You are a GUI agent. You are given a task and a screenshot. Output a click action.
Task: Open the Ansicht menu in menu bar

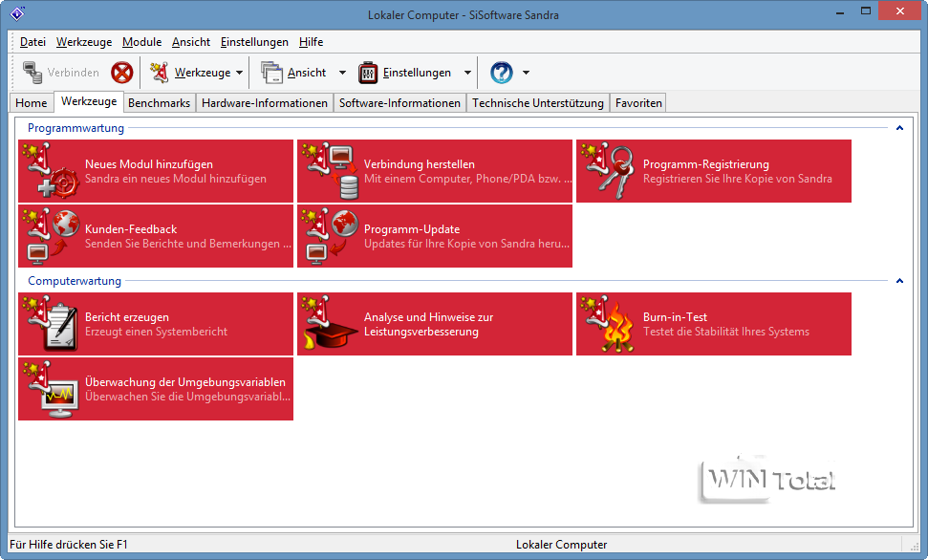[x=190, y=42]
